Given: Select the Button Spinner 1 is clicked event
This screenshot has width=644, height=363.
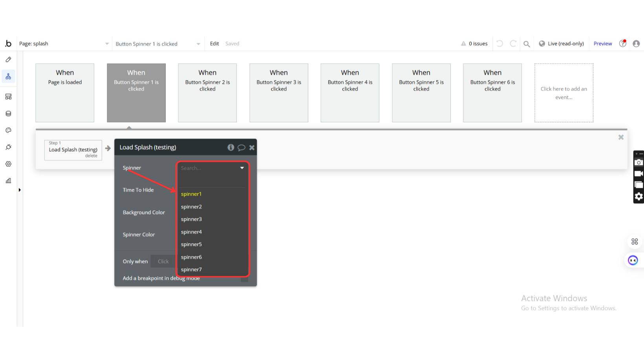Looking at the screenshot, I should 136,93.
